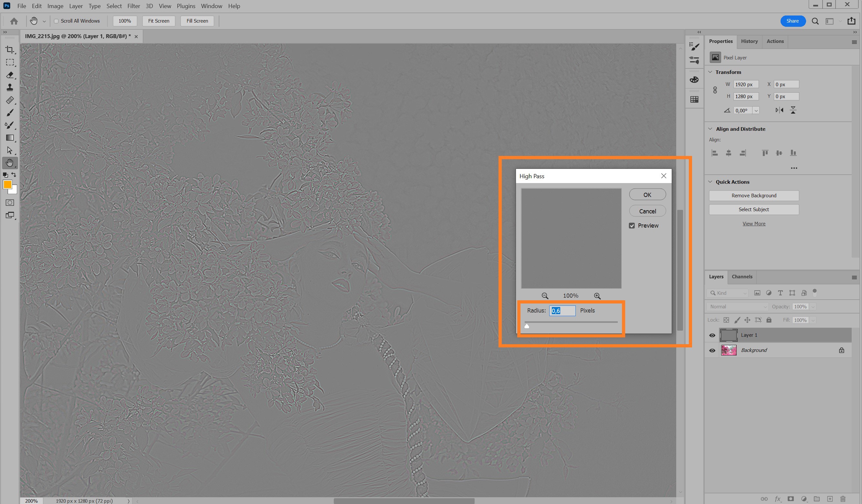Select the Rectangular Marquee tool

coord(10,63)
